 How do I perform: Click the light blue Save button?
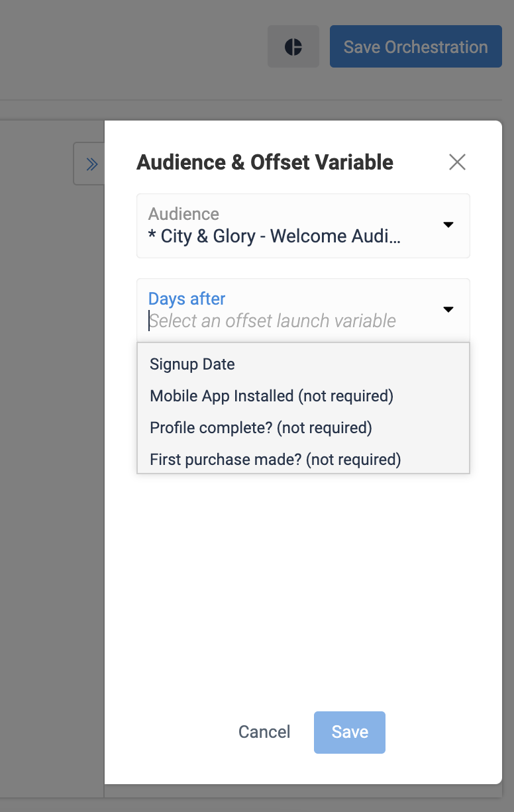point(350,733)
